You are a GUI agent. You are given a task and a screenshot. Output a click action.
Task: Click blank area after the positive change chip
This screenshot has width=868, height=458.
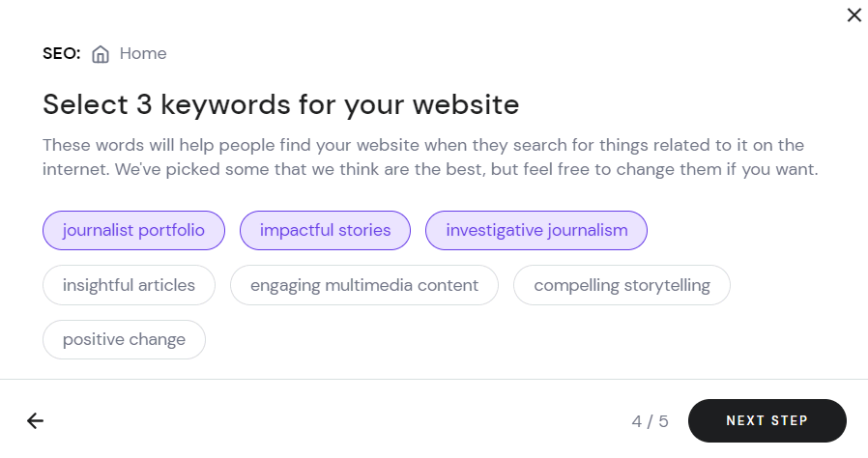(x=498, y=339)
